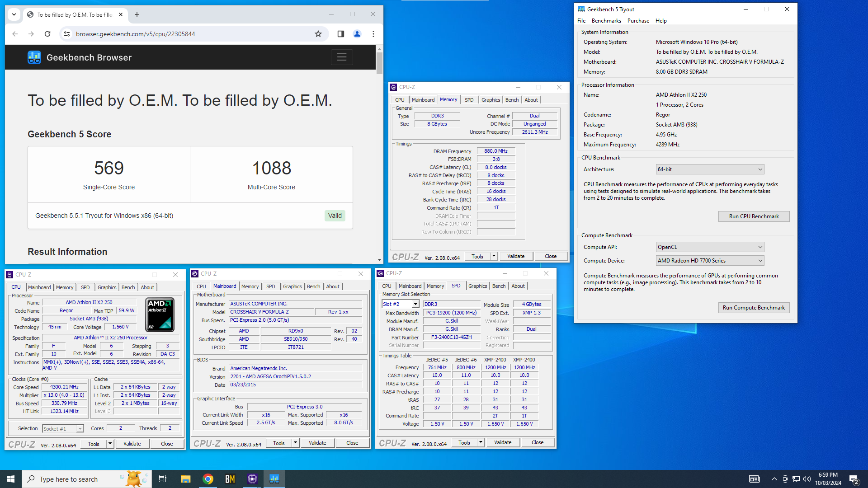Click Run CPU Benchmark button
Image resolution: width=868 pixels, height=488 pixels.
tap(754, 216)
